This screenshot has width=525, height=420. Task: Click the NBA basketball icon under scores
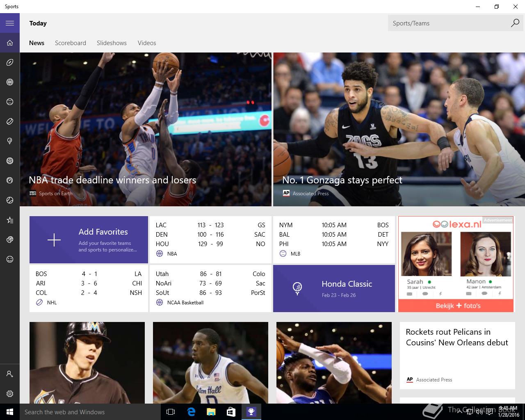click(160, 253)
